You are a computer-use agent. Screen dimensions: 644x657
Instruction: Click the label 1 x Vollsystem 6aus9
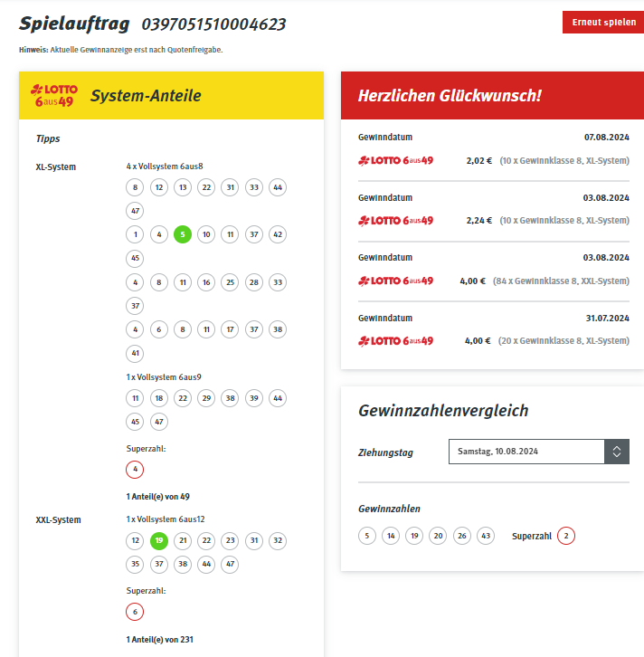click(164, 377)
